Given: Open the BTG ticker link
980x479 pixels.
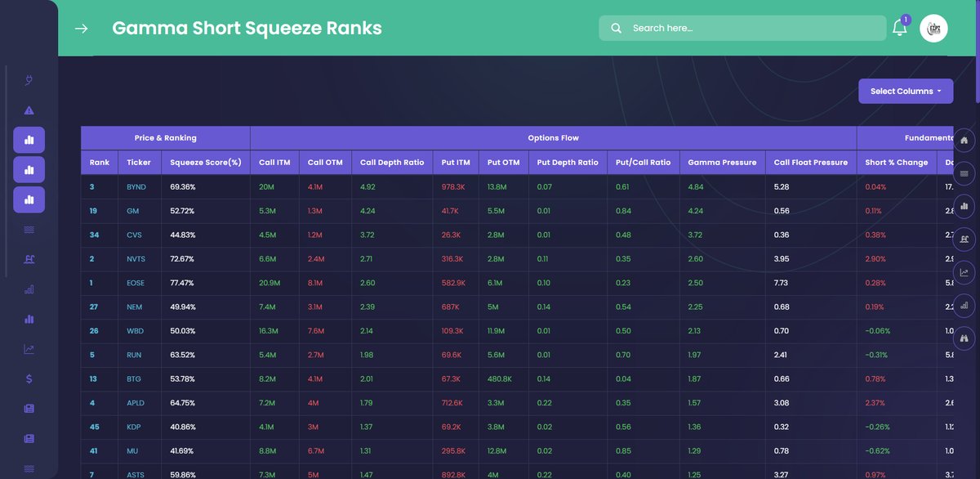Looking at the screenshot, I should (135, 379).
